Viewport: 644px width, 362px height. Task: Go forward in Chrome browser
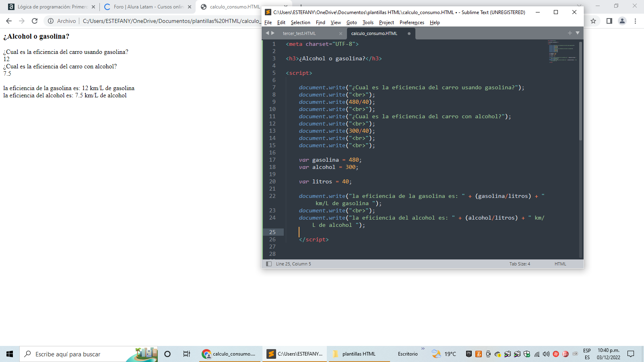pyautogui.click(x=22, y=21)
